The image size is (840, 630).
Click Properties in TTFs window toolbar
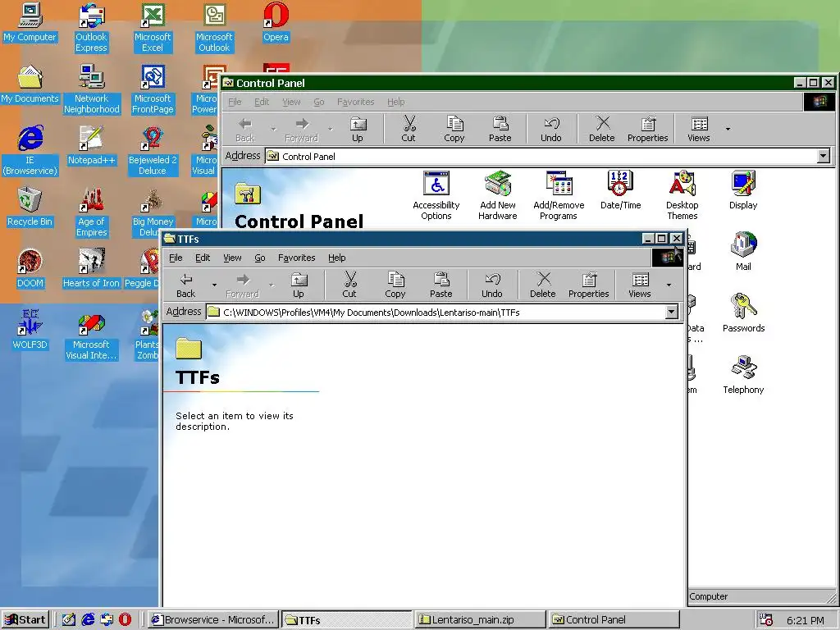(x=589, y=285)
